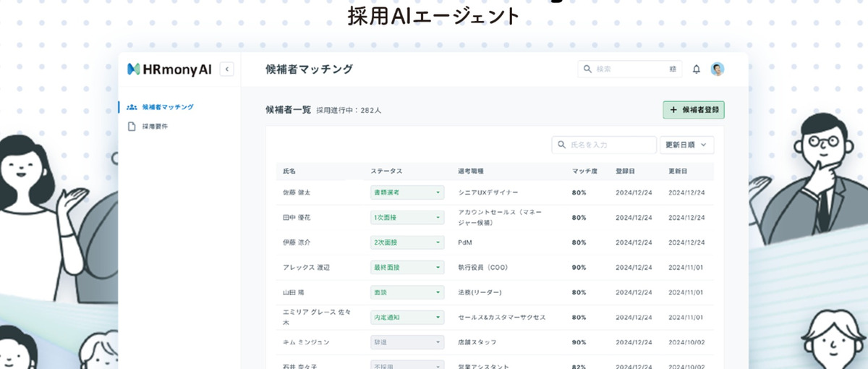This screenshot has height=369, width=868.
Task: Select candidate name 伊藤 涼介
Action: point(297,242)
